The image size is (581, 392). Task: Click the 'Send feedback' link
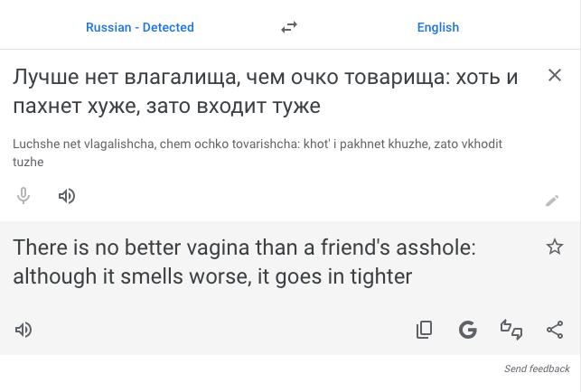[x=537, y=369]
